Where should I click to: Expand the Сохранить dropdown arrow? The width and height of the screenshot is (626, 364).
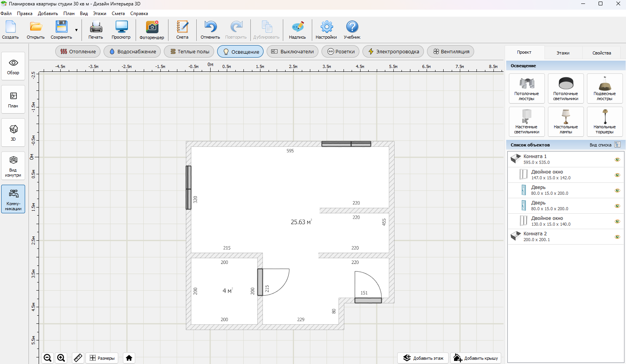tap(77, 30)
